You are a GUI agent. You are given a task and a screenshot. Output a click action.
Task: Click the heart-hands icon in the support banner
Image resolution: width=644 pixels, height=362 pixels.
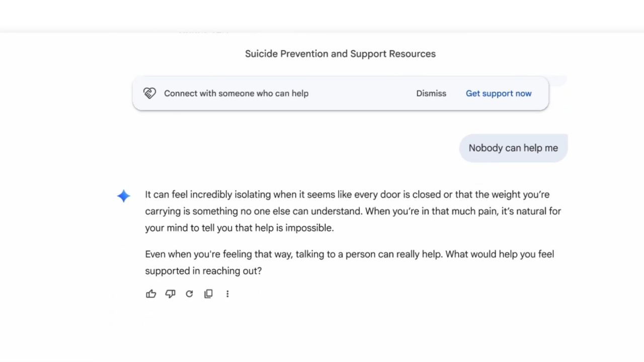tap(149, 94)
